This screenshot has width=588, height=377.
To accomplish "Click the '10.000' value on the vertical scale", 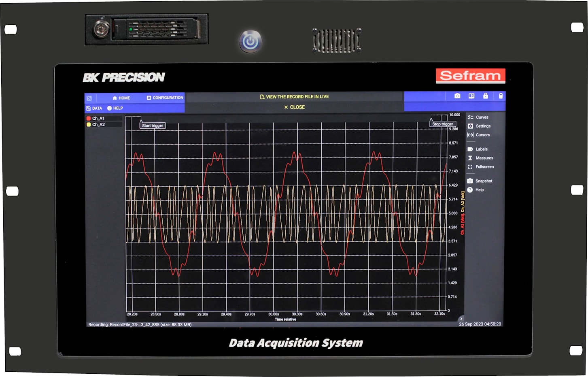I will pos(454,115).
